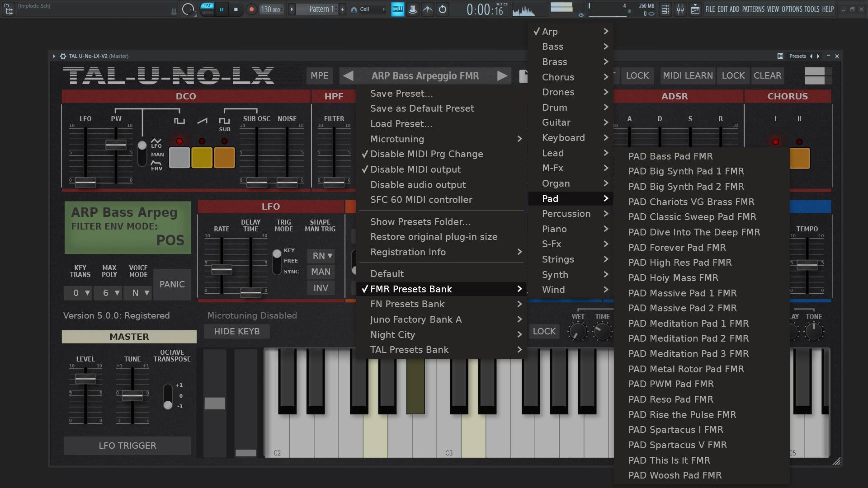868x488 pixels.
Task: Pause playback in FL Studio transport
Action: pos(222,9)
